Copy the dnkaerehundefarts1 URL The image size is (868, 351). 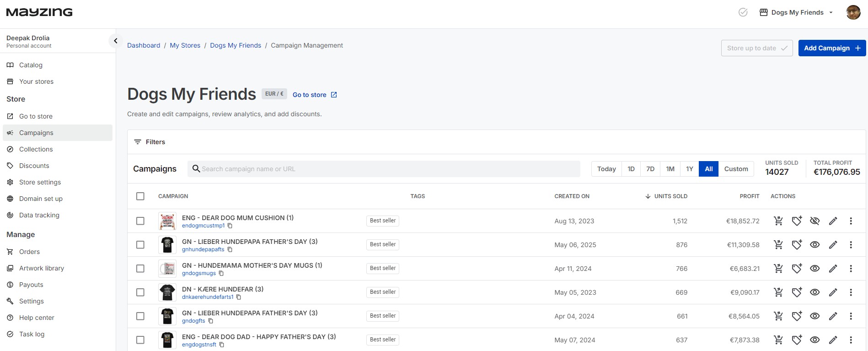(x=239, y=297)
